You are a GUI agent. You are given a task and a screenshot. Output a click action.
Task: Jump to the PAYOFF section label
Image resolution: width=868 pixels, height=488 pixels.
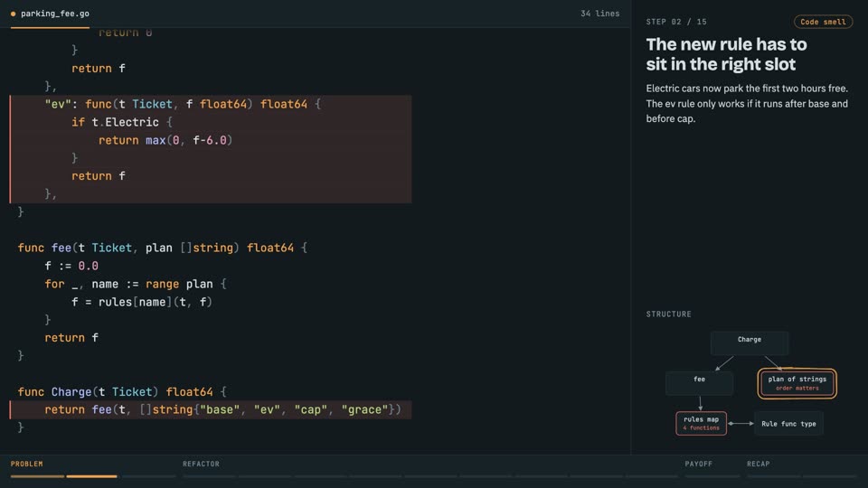[699, 464]
